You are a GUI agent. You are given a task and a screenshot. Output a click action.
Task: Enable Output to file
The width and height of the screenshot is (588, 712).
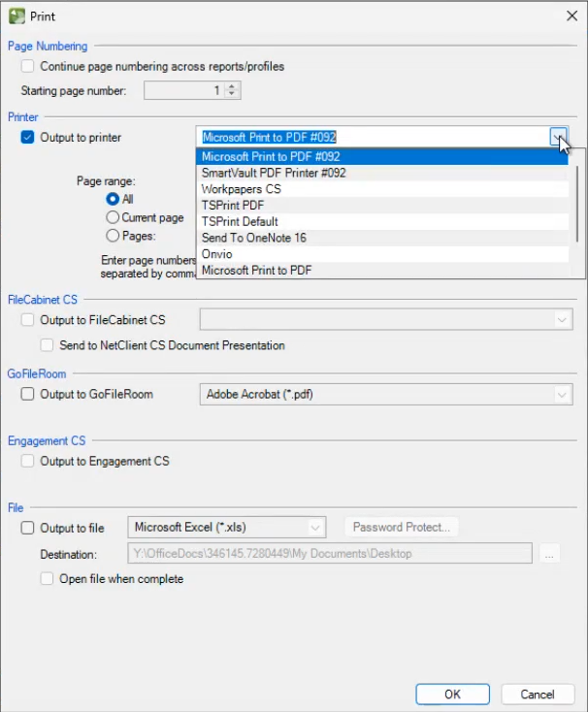tap(27, 528)
